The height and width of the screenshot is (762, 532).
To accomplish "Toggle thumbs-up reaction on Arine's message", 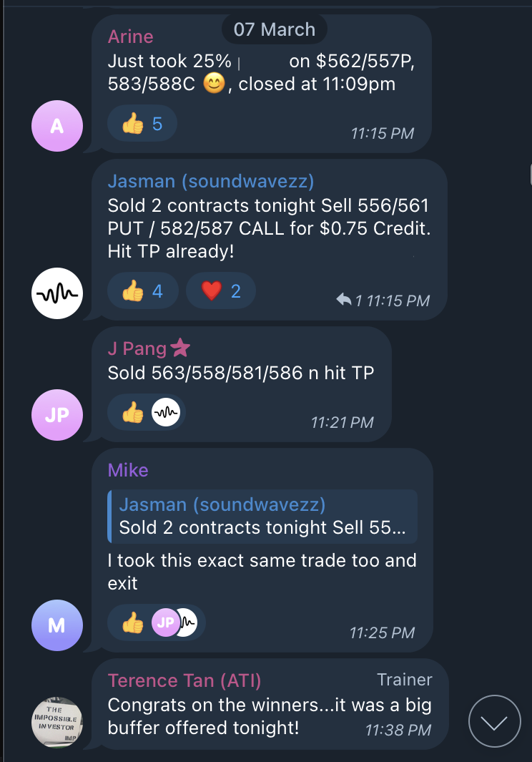I will coord(142,124).
